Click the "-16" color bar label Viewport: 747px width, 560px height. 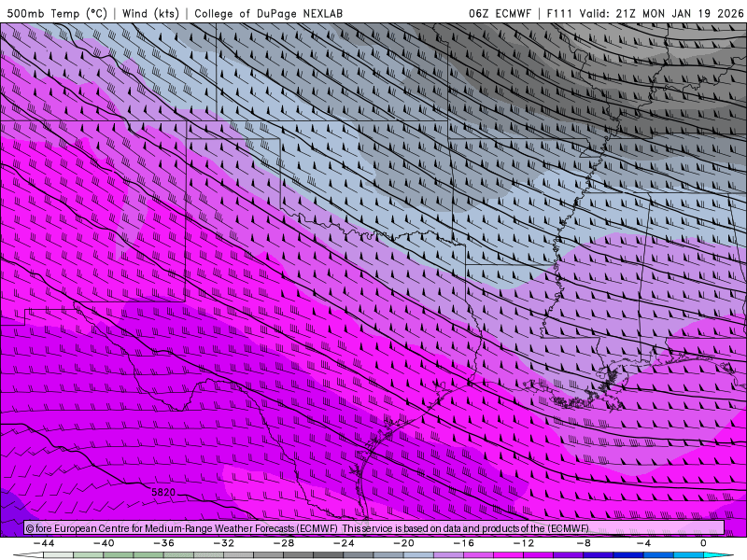(x=463, y=543)
